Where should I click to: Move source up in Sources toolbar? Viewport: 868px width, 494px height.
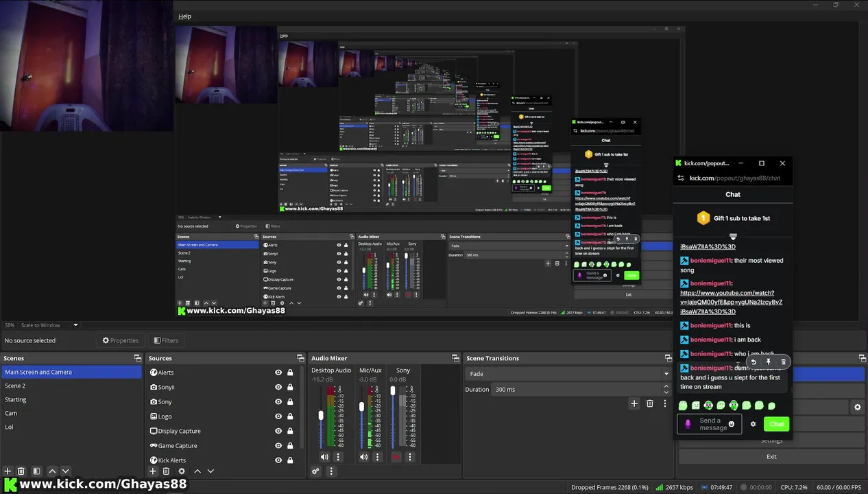click(x=197, y=471)
